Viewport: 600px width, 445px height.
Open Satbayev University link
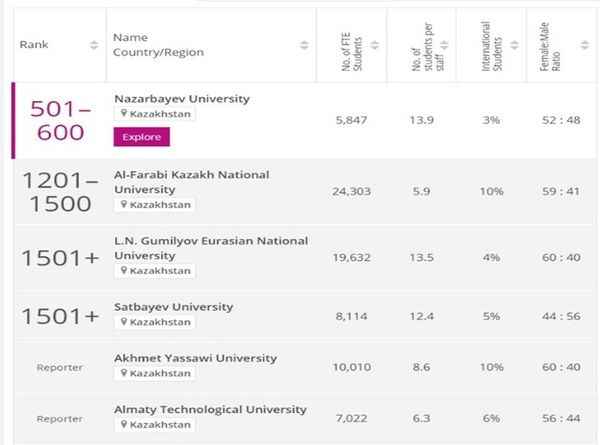pyautogui.click(x=174, y=307)
